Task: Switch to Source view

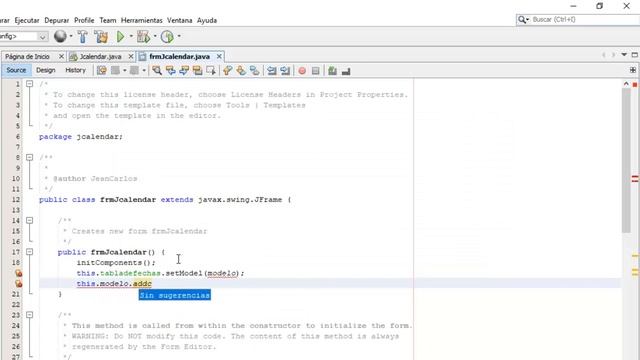Action: pyautogui.click(x=16, y=70)
